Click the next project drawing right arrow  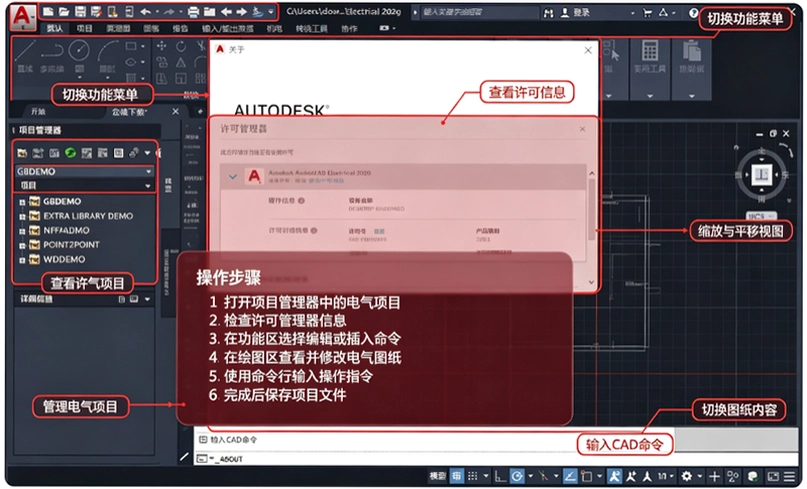click(241, 11)
